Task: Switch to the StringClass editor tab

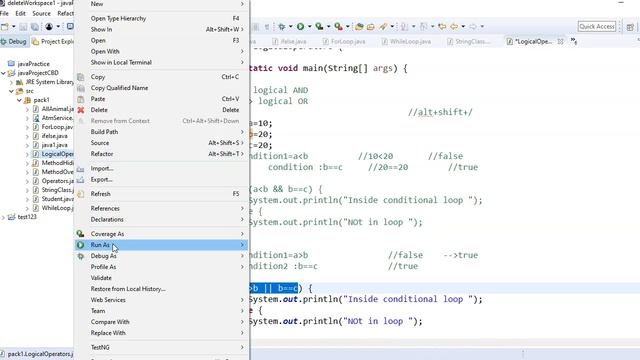Action: pos(469,42)
